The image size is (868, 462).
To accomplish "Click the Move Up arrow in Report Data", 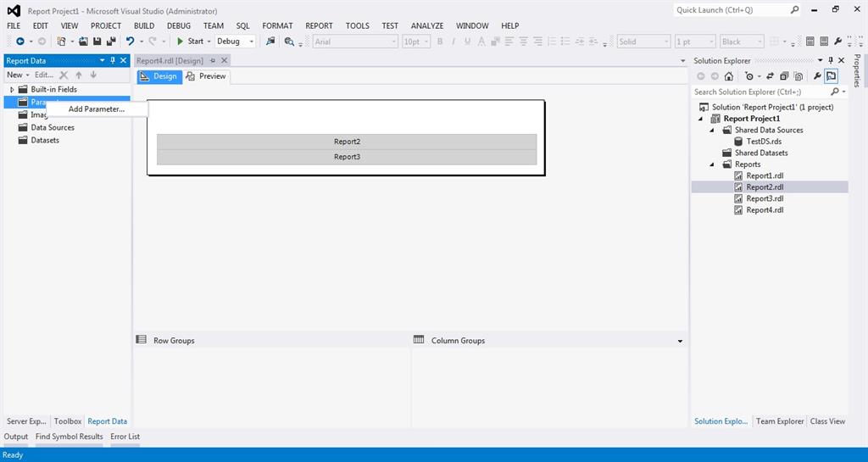I will (79, 75).
